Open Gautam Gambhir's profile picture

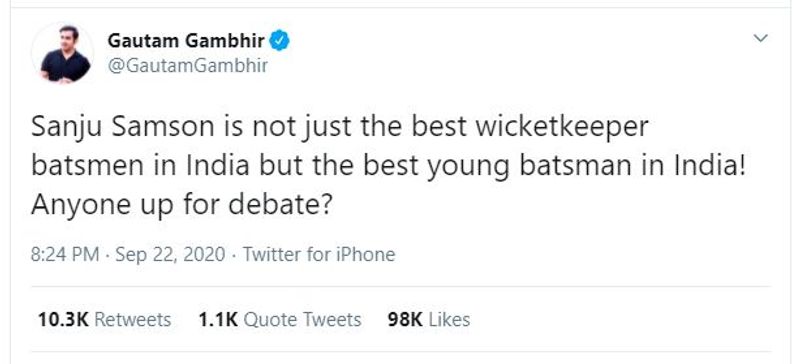pyautogui.click(x=63, y=53)
